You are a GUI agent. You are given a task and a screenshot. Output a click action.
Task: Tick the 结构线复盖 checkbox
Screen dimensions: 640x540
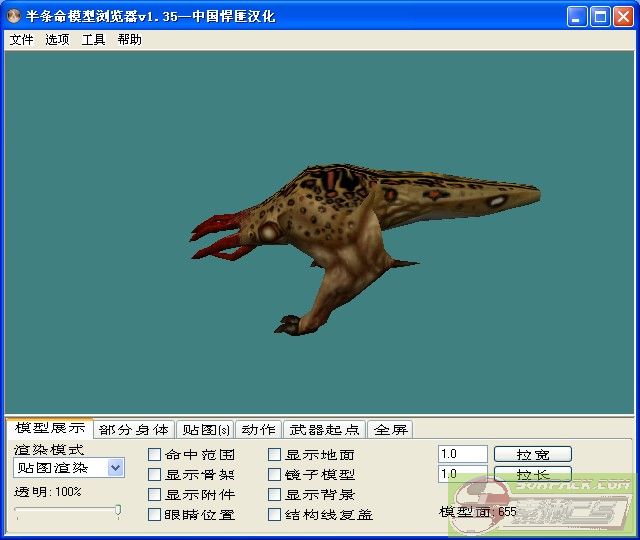tap(275, 515)
